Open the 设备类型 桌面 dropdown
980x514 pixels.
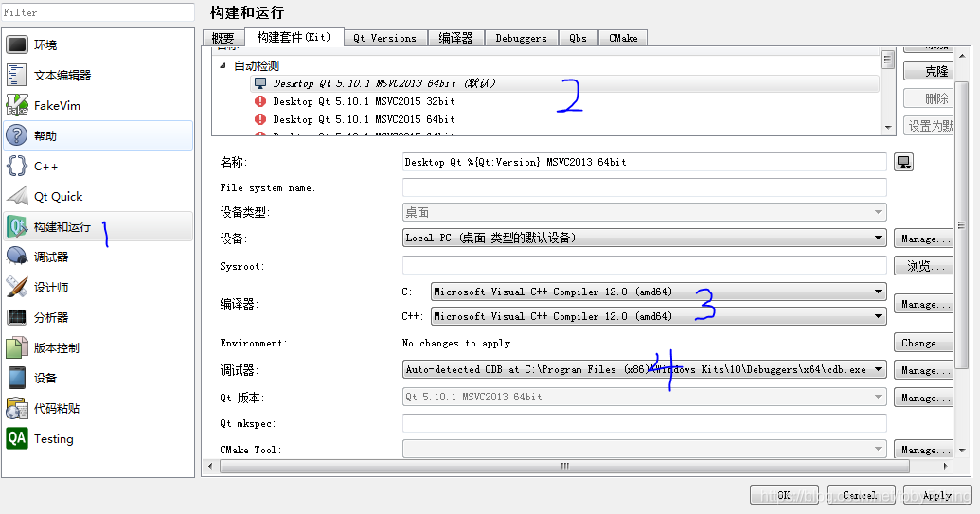645,212
